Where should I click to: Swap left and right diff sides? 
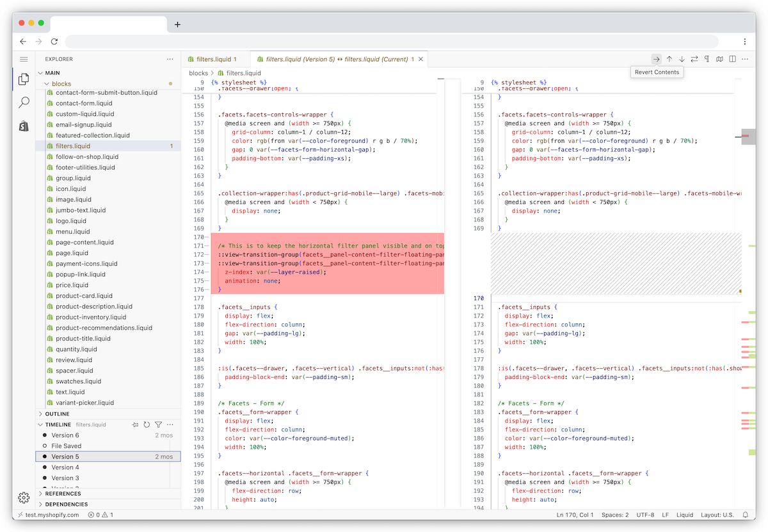tap(694, 59)
